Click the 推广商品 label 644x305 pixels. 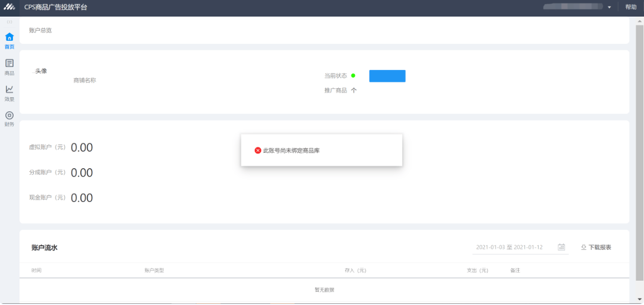335,91
